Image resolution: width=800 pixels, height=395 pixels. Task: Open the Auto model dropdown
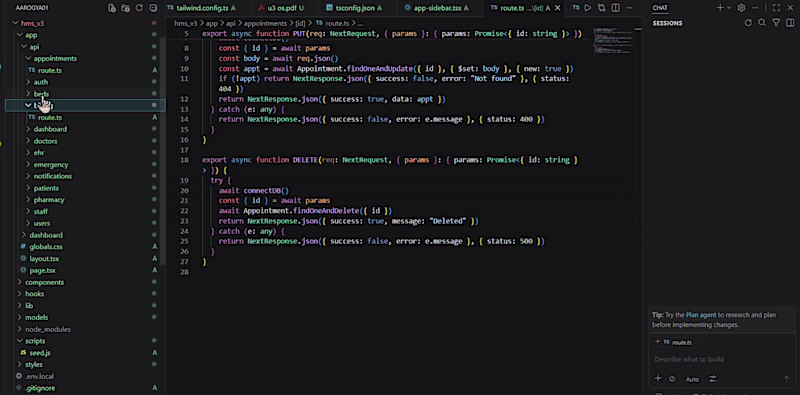click(692, 379)
